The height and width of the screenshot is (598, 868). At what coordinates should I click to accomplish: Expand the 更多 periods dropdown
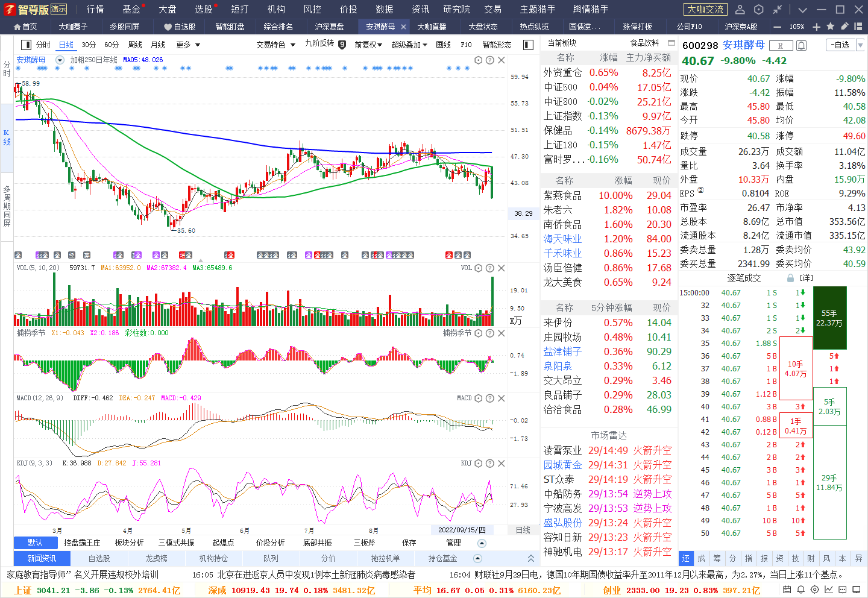187,45
